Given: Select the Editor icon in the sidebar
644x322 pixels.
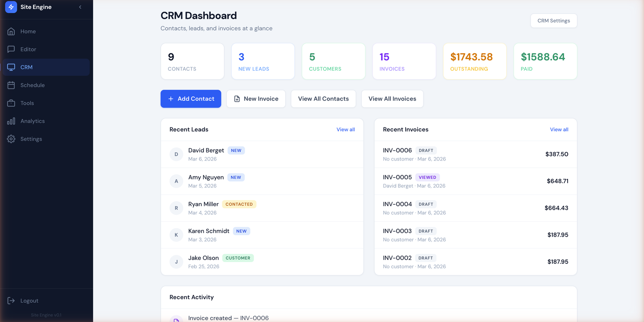Looking at the screenshot, I should [11, 49].
